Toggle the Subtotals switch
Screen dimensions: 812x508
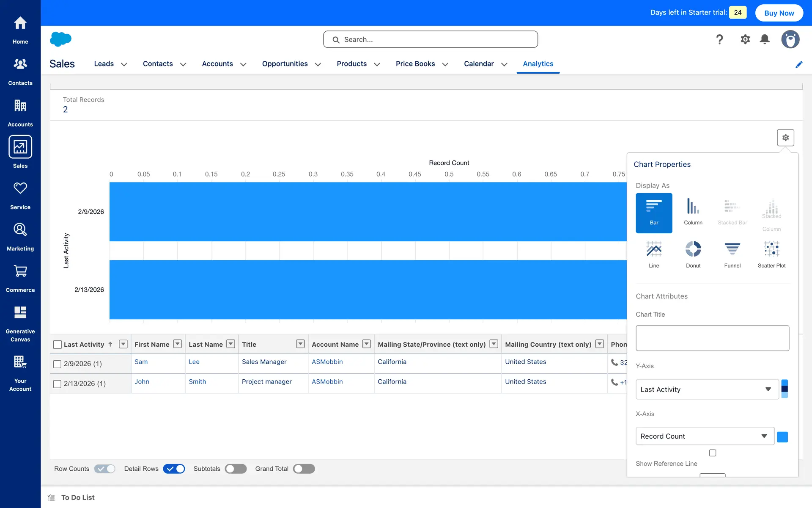coord(236,469)
